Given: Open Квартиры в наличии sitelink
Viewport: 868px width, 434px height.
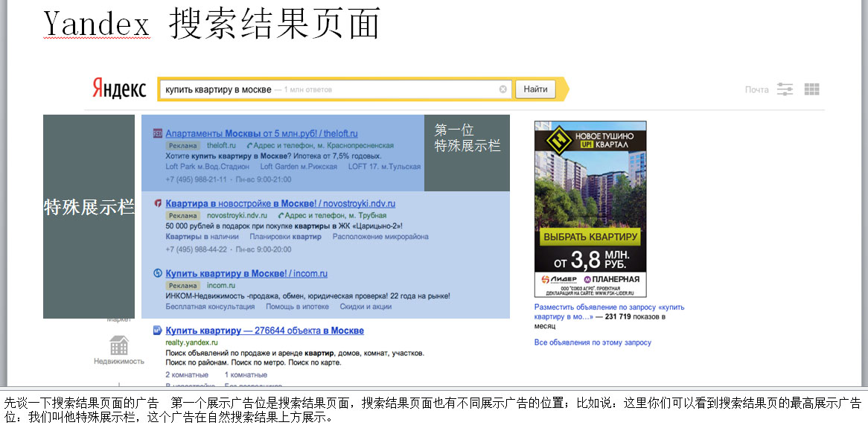Looking at the screenshot, I should pos(202,237).
